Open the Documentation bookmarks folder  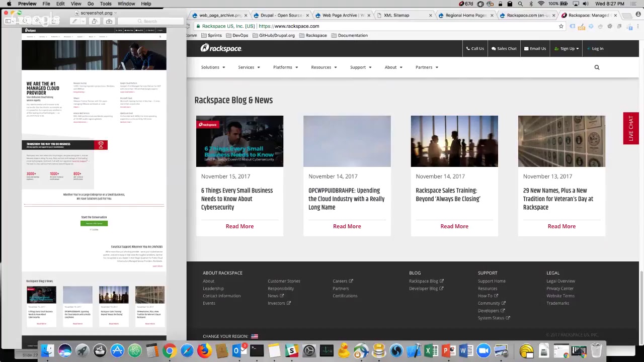click(x=349, y=36)
